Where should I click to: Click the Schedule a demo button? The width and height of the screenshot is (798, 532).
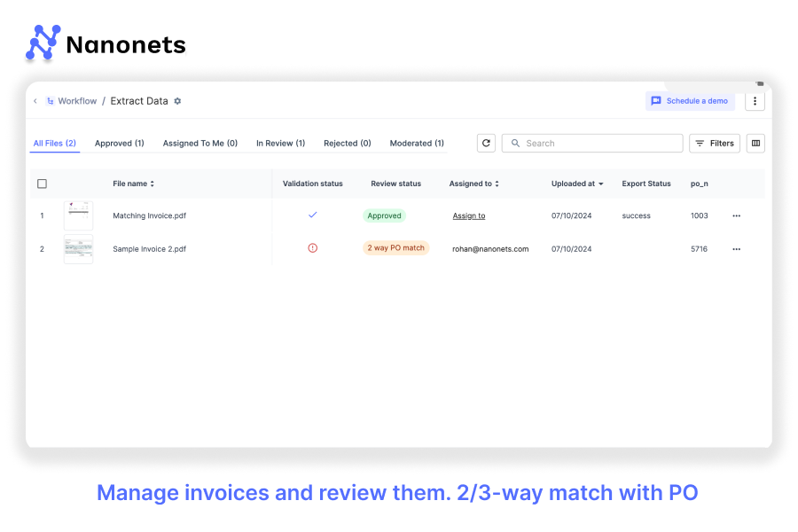tap(690, 101)
